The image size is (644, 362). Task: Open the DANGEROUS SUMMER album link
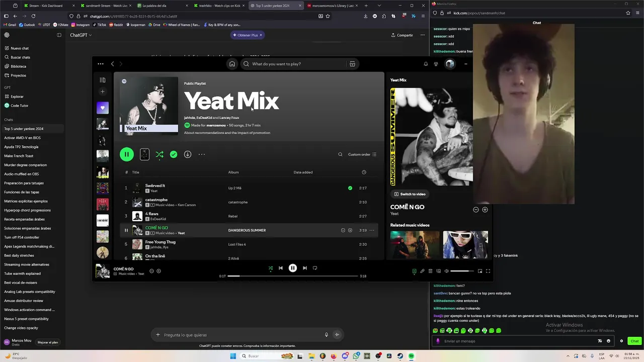(247, 230)
